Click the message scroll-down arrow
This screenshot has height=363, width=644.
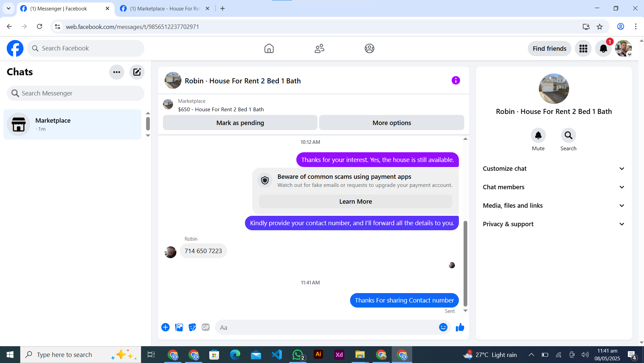click(465, 311)
